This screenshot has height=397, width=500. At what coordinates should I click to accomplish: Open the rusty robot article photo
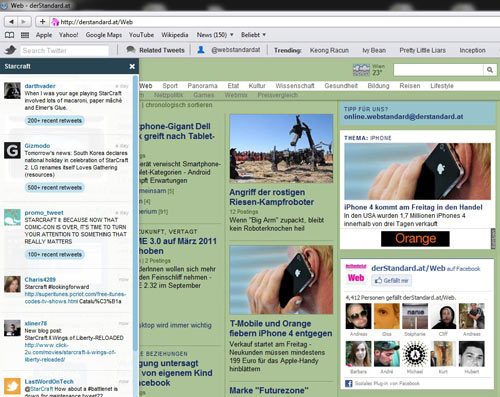(x=281, y=149)
